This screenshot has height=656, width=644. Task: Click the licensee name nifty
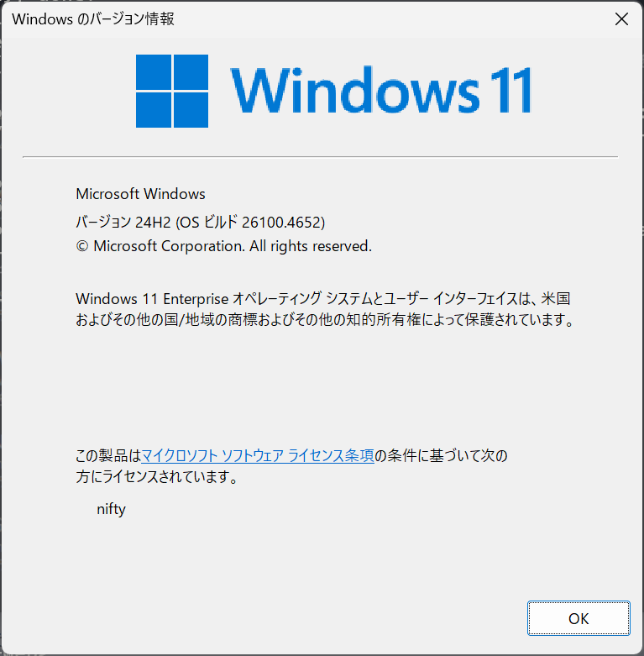111,509
